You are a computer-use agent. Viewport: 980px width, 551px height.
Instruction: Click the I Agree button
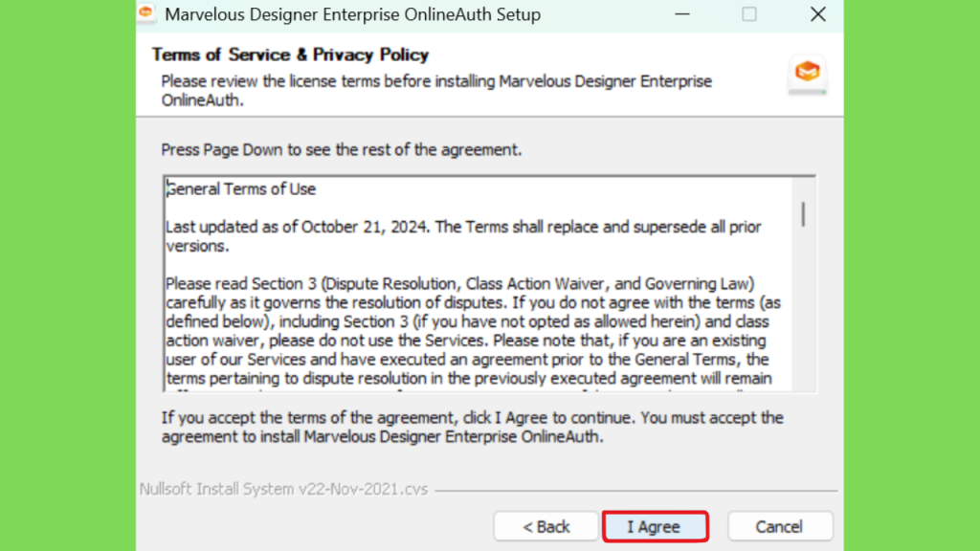[655, 526]
